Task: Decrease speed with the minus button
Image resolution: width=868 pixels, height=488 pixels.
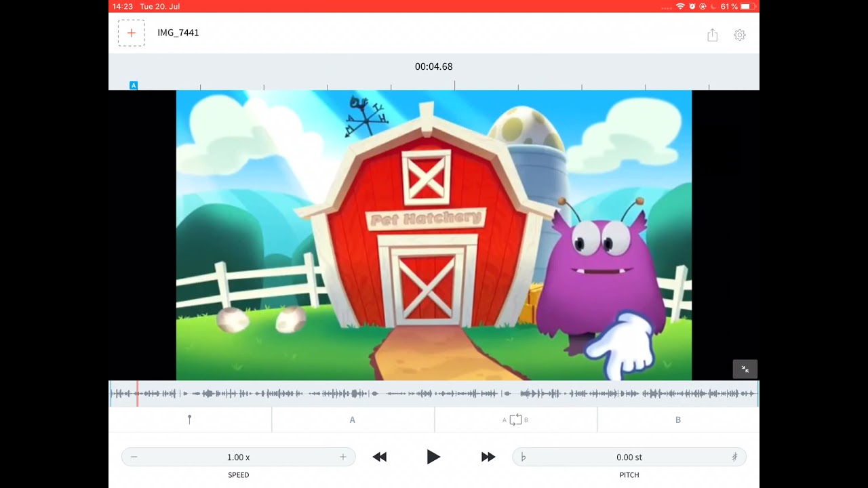Action: 134,457
